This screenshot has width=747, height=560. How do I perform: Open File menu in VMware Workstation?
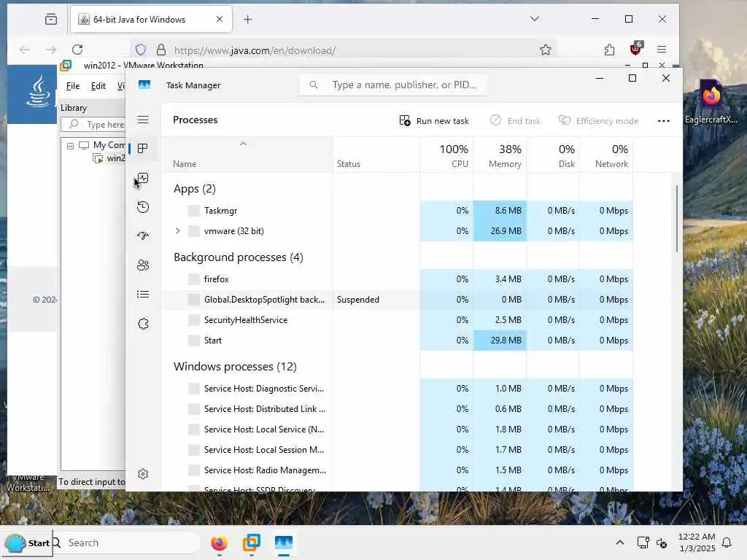tap(73, 86)
